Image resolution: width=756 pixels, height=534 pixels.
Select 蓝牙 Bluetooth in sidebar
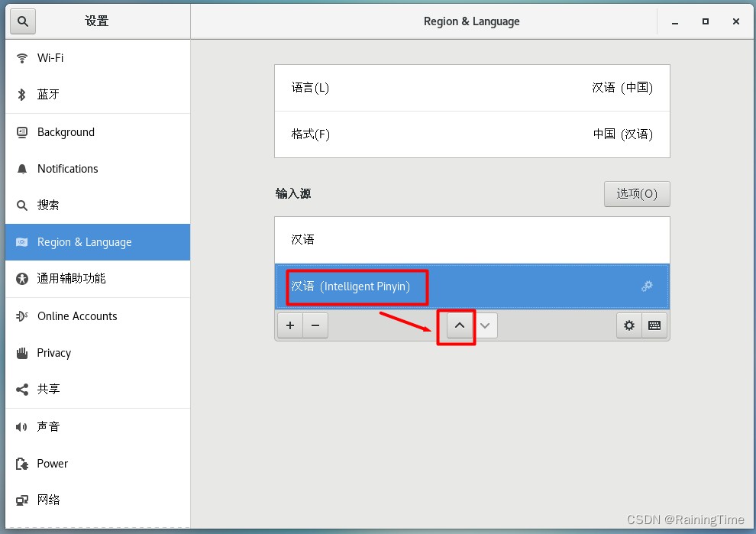(98, 95)
